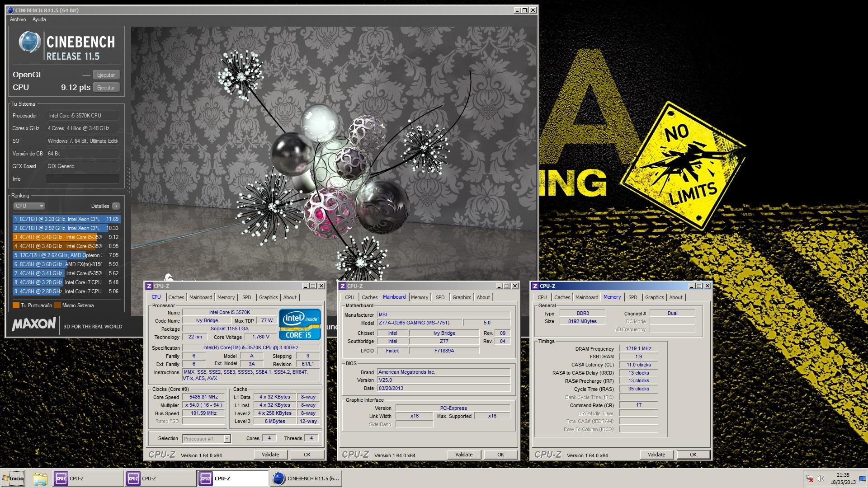The width and height of the screenshot is (868, 488).
Task: Click the Multiplier value x 54.0
Action: (203, 405)
